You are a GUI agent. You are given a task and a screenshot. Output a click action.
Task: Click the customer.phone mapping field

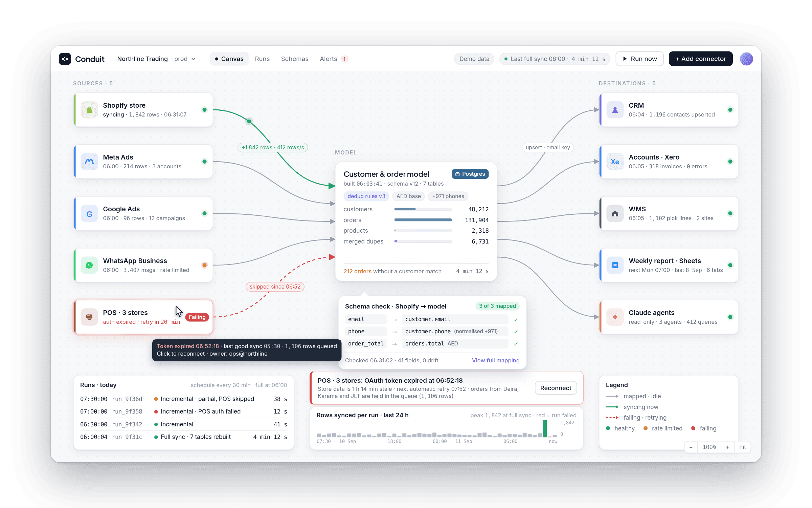pyautogui.click(x=455, y=332)
